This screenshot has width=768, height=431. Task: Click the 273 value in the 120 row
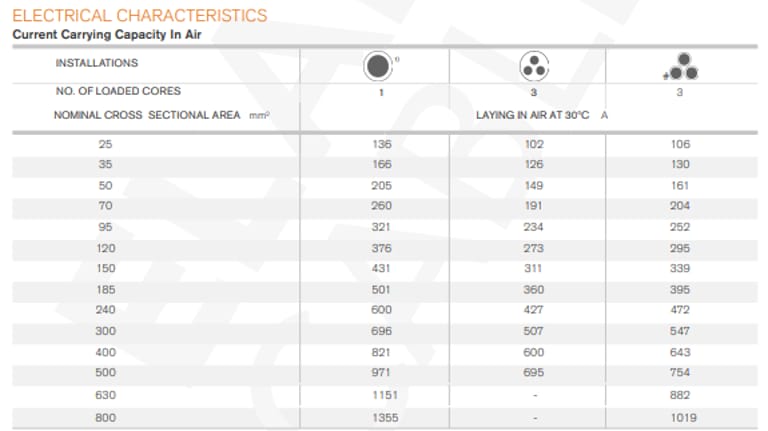[x=534, y=247]
